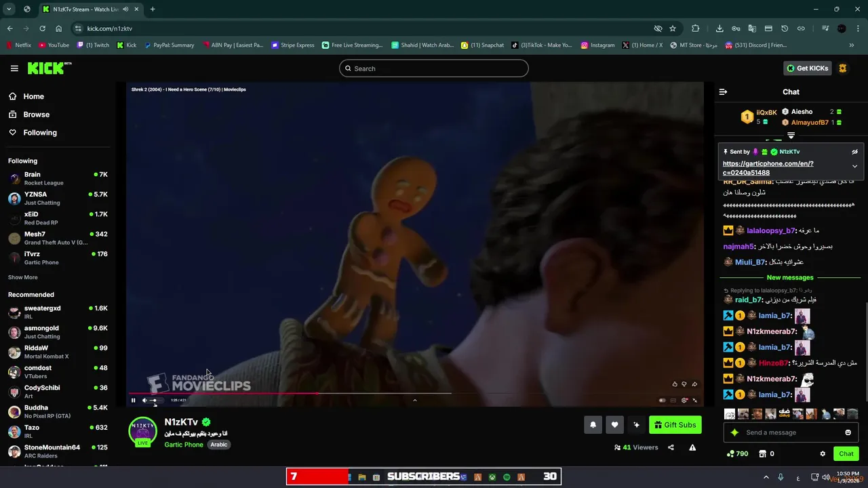Open Chrome downloads icon
The width and height of the screenshot is (868, 488).
coord(719,28)
